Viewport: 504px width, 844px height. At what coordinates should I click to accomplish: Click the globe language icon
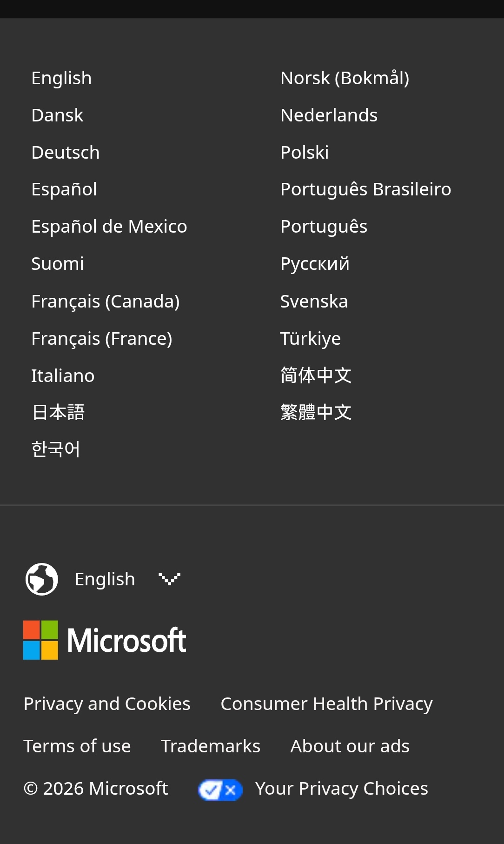[x=42, y=579]
